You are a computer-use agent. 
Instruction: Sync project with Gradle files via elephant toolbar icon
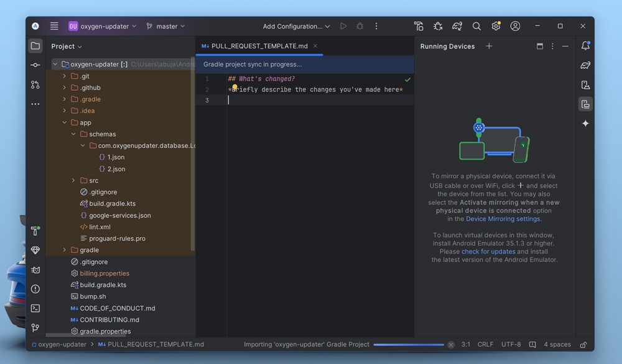[457, 26]
